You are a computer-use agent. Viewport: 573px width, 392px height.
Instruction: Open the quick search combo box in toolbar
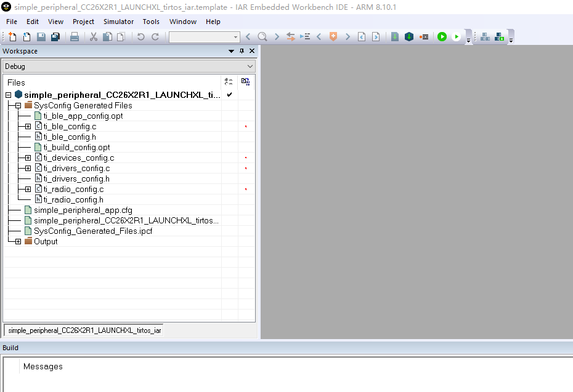[x=205, y=37]
